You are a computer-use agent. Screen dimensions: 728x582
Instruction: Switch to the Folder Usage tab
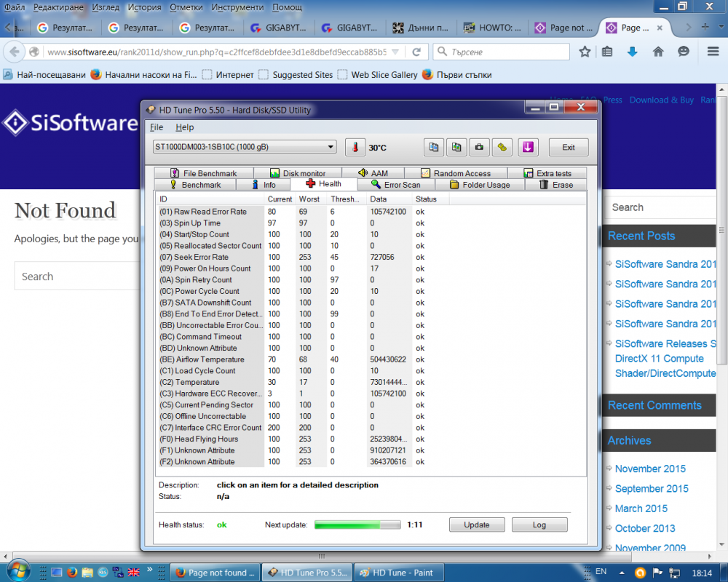tap(480, 185)
